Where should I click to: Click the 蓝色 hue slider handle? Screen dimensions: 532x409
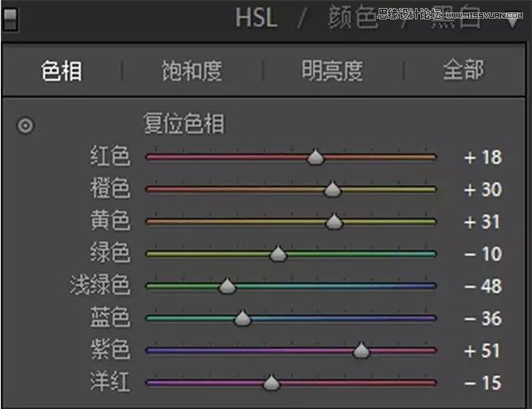tap(242, 319)
